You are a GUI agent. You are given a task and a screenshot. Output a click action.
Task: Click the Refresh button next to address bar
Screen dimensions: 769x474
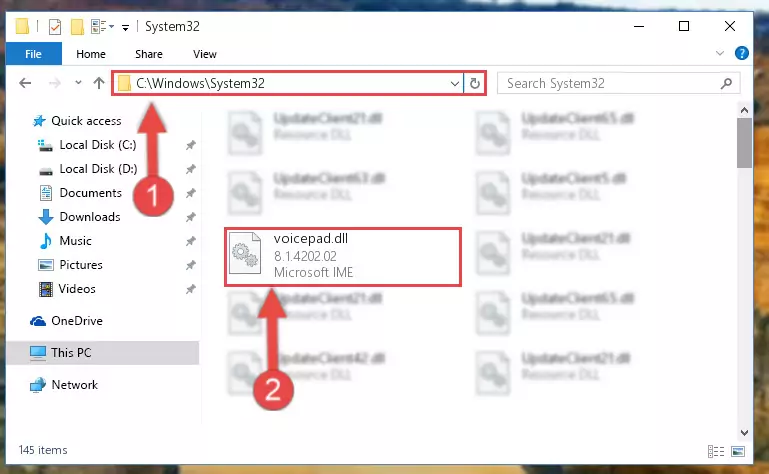pyautogui.click(x=474, y=83)
